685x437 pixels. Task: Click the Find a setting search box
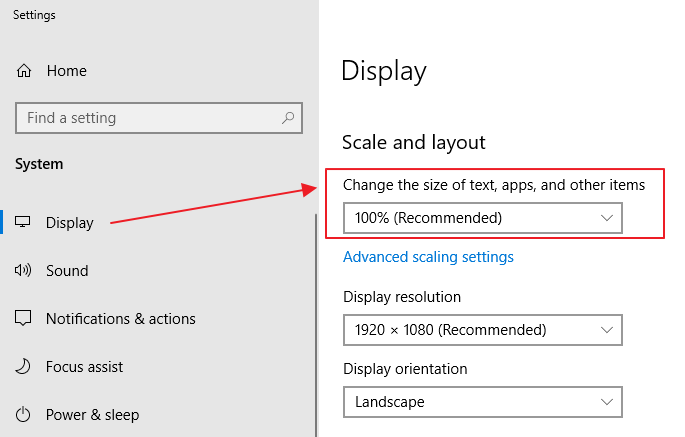click(x=150, y=118)
